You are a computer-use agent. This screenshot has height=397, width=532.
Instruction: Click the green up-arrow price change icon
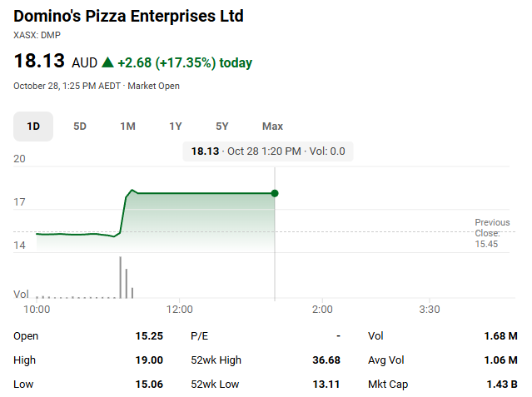click(x=107, y=62)
